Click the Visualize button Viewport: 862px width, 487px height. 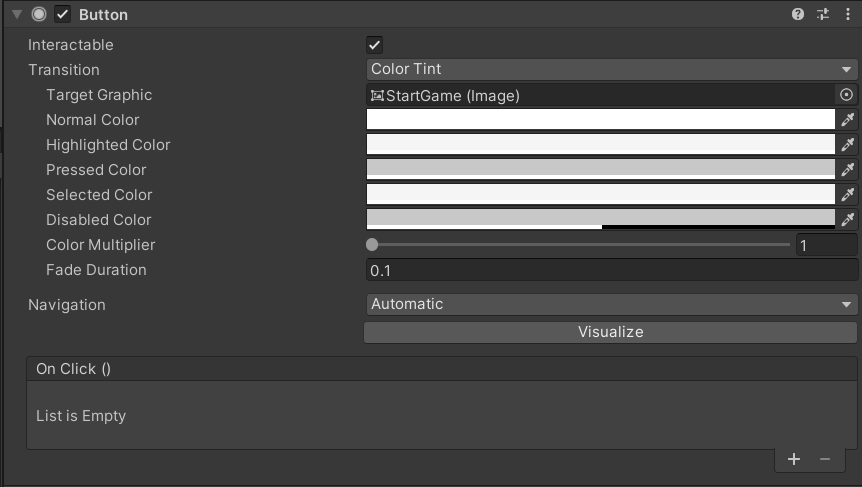610,332
